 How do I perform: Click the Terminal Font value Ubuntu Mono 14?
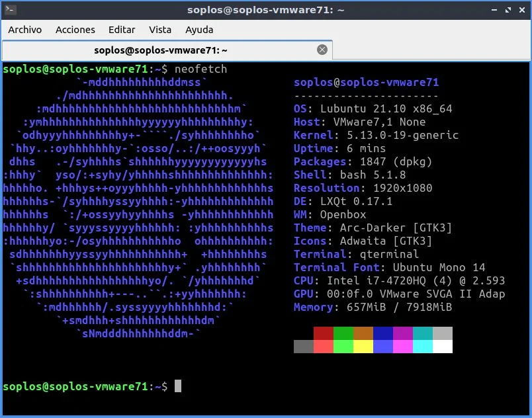439,267
